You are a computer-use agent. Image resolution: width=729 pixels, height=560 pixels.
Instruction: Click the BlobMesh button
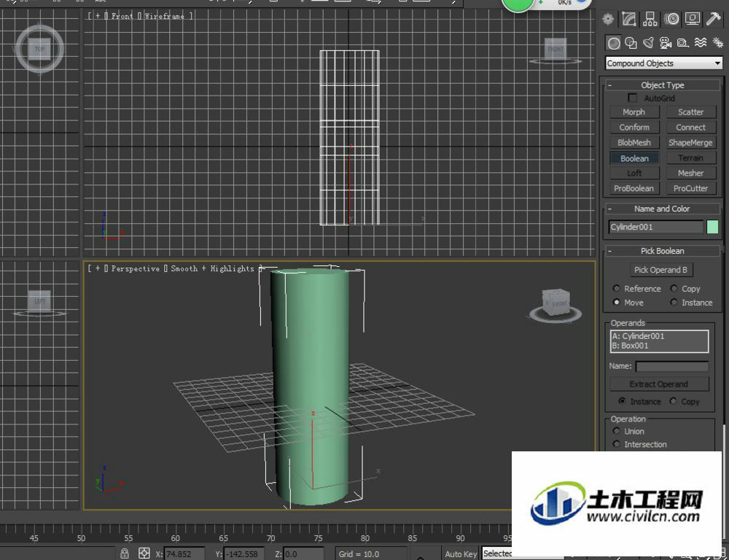pyautogui.click(x=634, y=143)
